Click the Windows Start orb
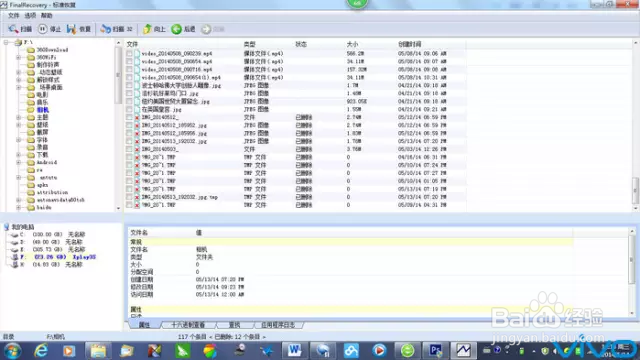The image size is (640, 360). (13, 351)
